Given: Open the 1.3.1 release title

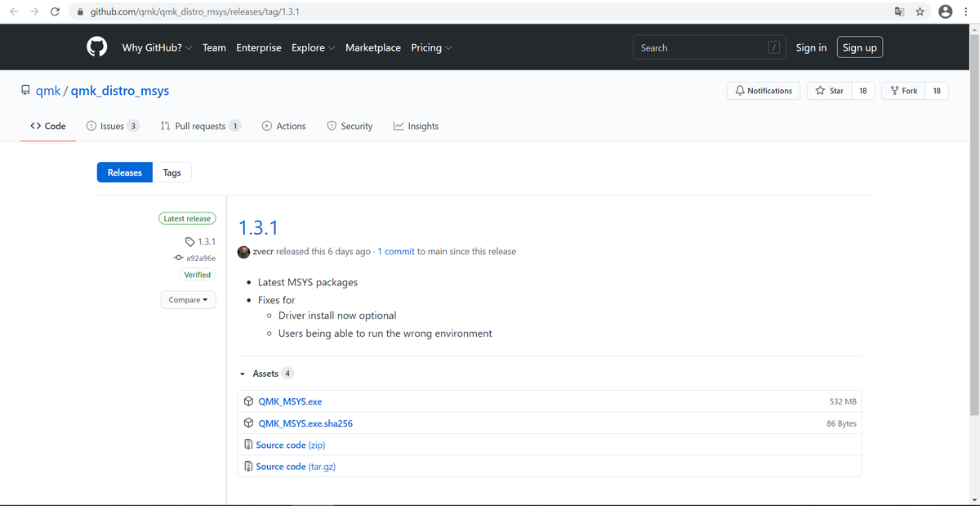Looking at the screenshot, I should pyautogui.click(x=258, y=227).
